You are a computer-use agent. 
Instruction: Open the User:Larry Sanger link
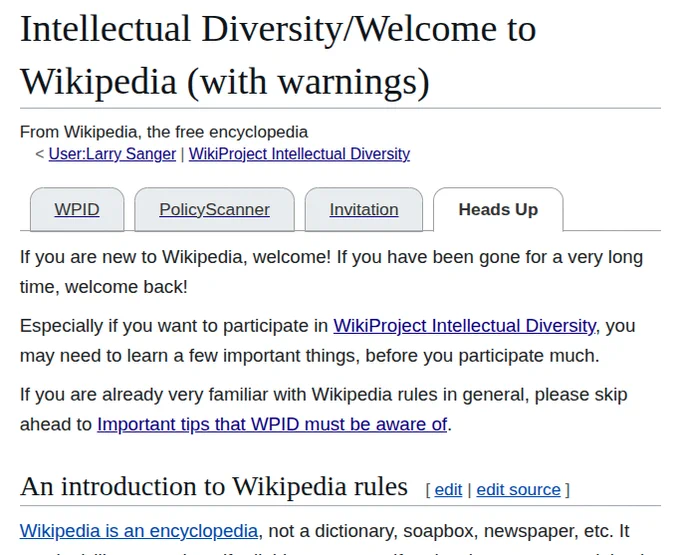click(x=112, y=154)
